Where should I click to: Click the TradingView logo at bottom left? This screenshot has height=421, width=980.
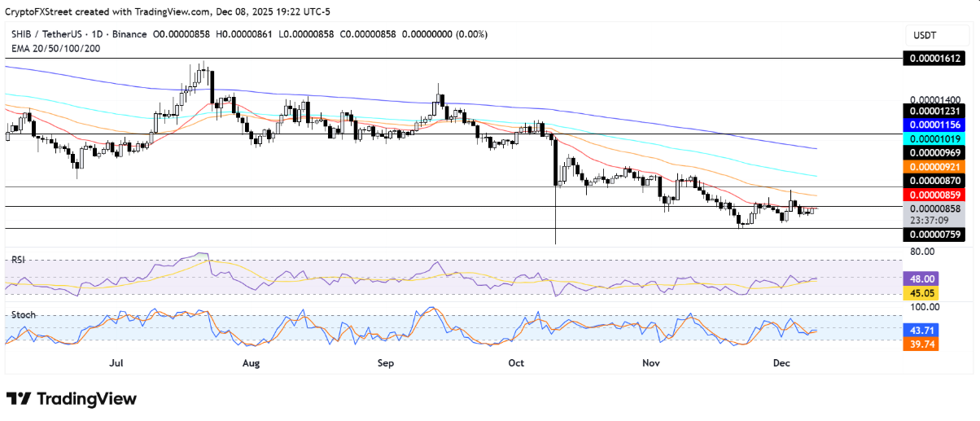[72, 399]
